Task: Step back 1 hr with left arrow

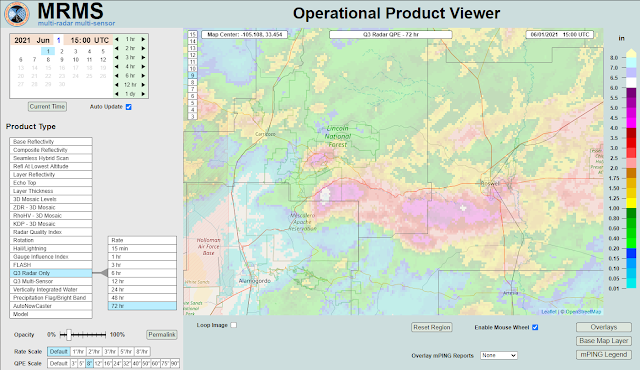Action: tap(117, 39)
